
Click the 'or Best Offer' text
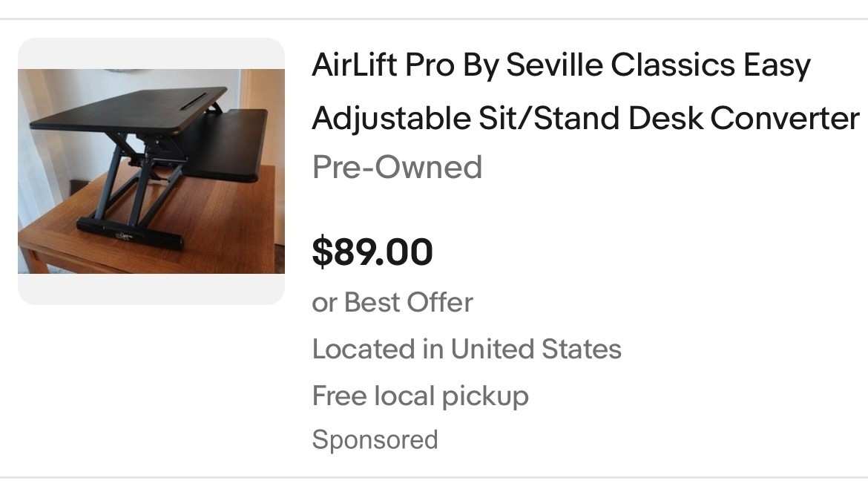point(392,303)
